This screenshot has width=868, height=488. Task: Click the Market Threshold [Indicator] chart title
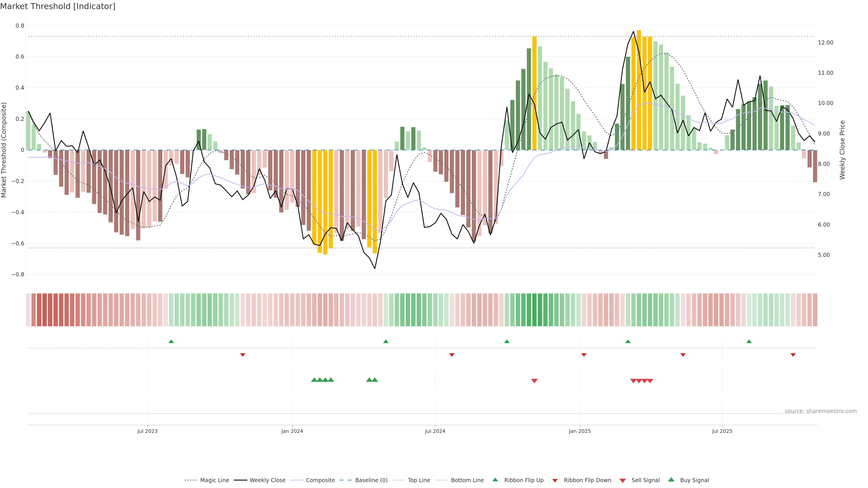pos(58,6)
